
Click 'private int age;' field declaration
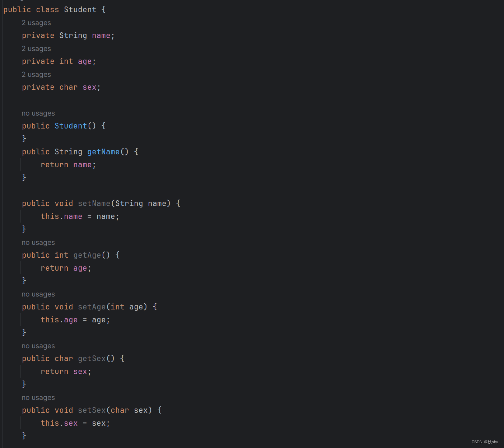(x=59, y=61)
